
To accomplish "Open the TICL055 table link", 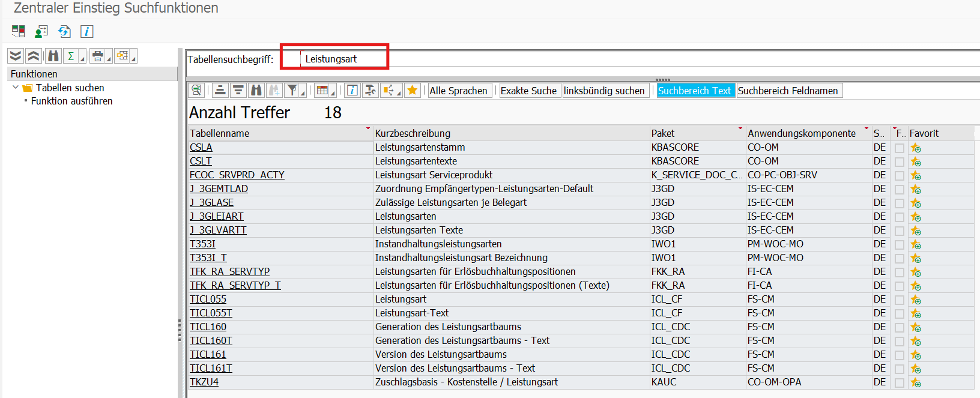I will tap(208, 299).
